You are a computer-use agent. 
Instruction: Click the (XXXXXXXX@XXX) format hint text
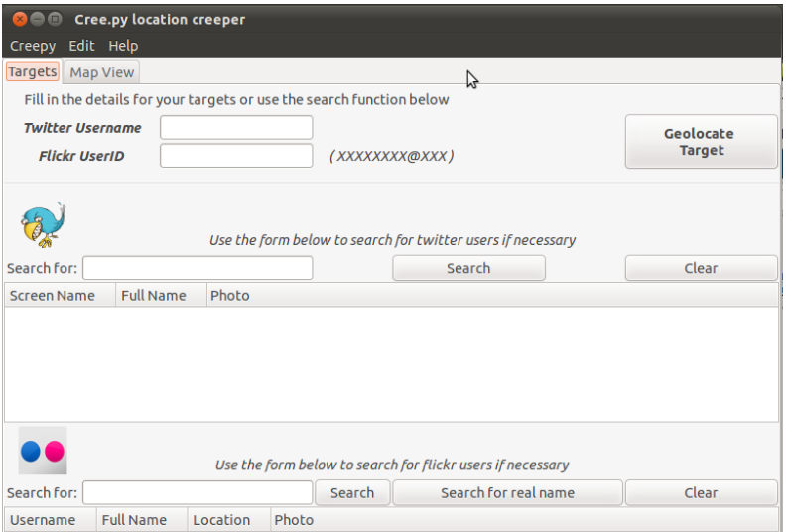[x=391, y=156]
